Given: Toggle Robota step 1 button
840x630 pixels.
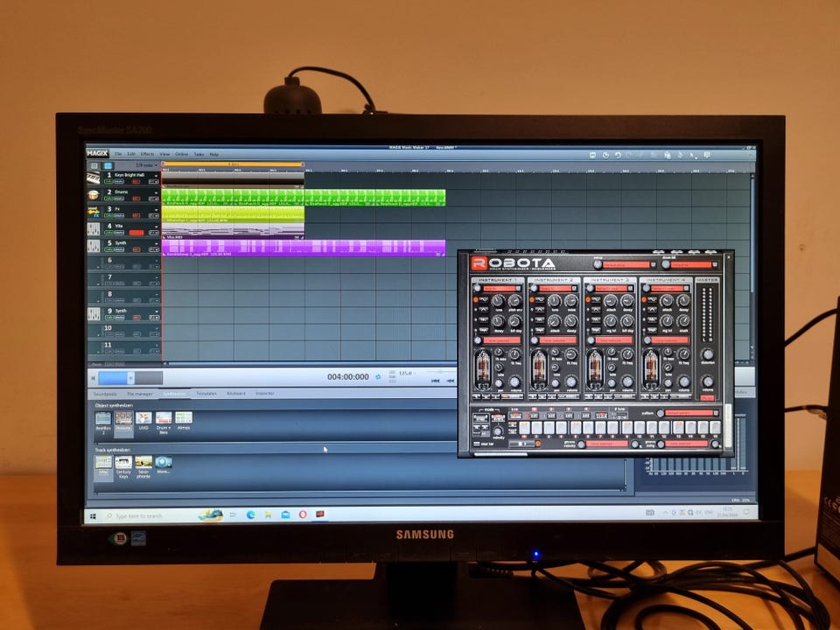Looking at the screenshot, I should [x=524, y=428].
